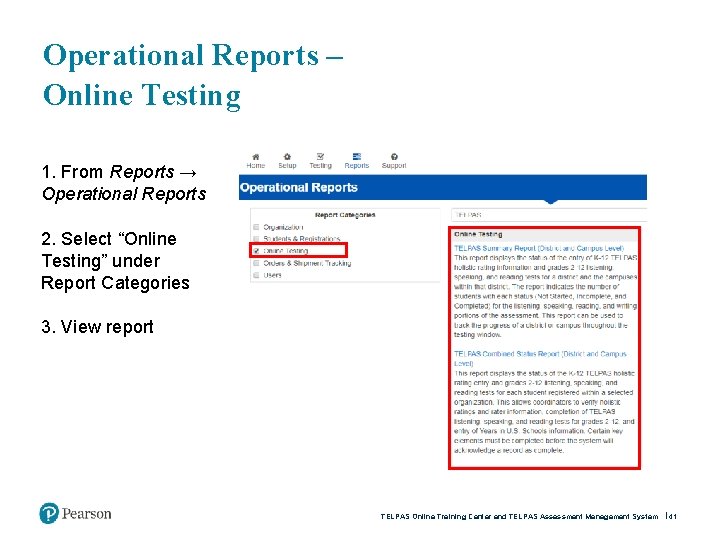Open TELPAS Summary Report link
Image resolution: width=720 pixels, height=540 pixels.
click(539, 248)
